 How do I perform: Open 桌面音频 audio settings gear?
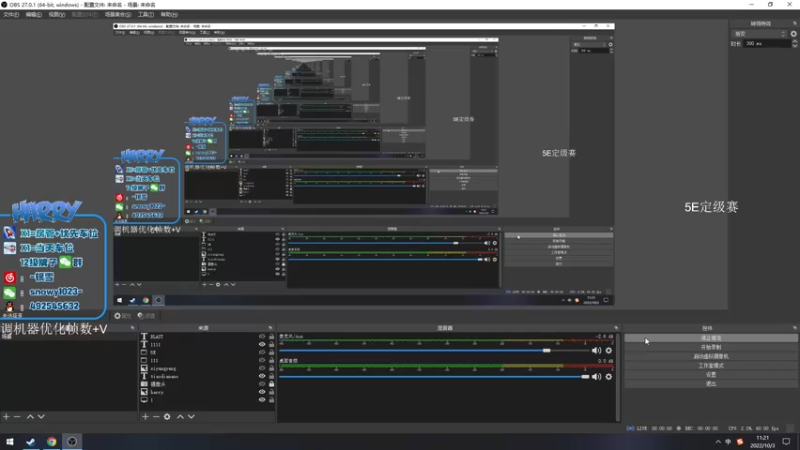609,377
